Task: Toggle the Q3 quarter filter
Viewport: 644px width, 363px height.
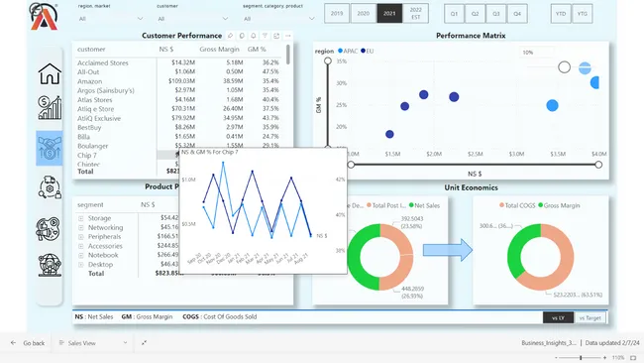Action: [496, 14]
